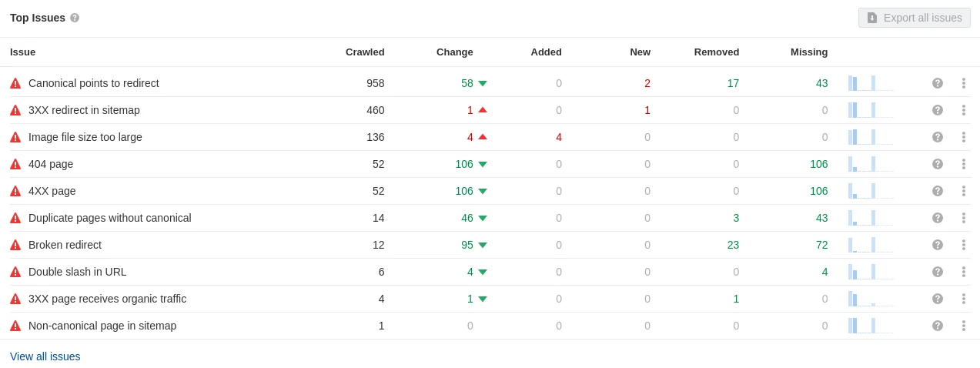Open the View all issues link

tap(45, 356)
